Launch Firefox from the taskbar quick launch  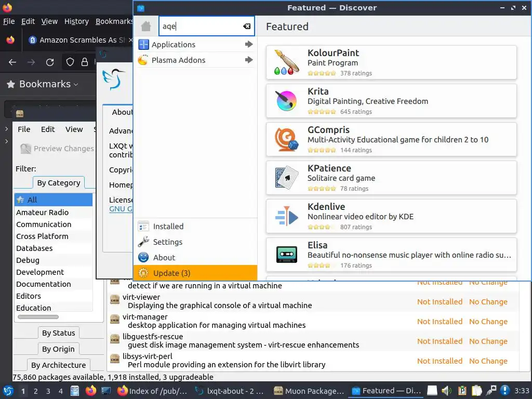(x=90, y=391)
